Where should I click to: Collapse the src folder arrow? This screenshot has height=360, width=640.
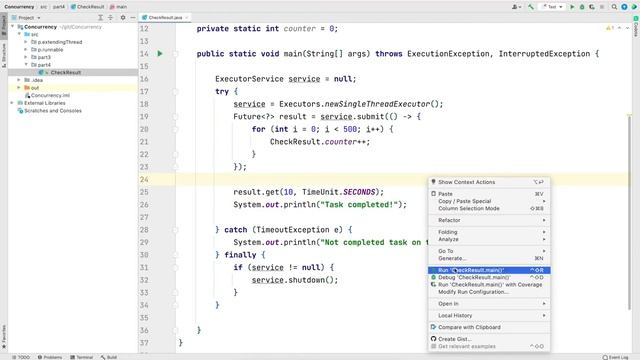[19, 34]
